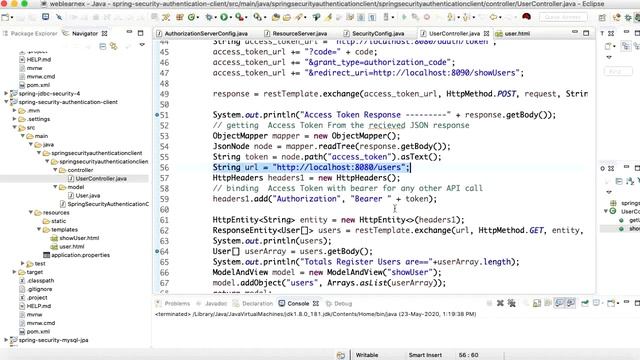Maximize the editor area

[586, 33]
